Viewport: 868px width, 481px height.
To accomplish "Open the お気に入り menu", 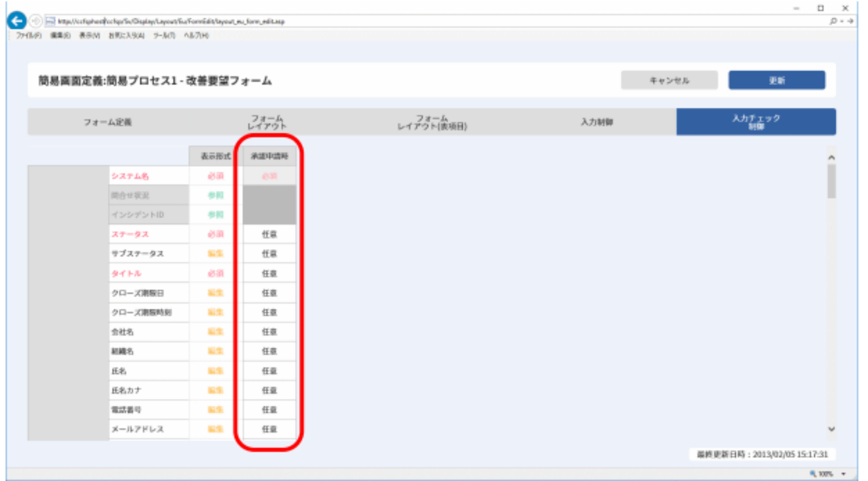I will click(x=127, y=36).
